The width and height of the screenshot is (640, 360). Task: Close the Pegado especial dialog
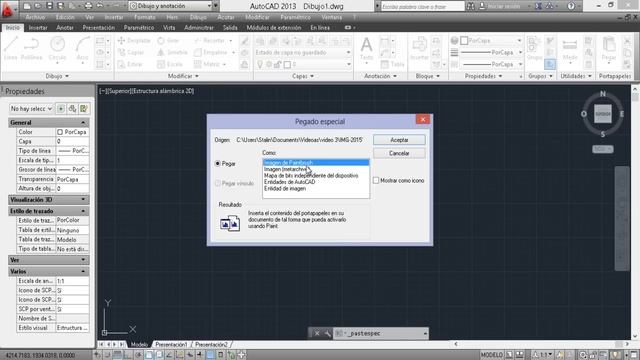click(422, 119)
